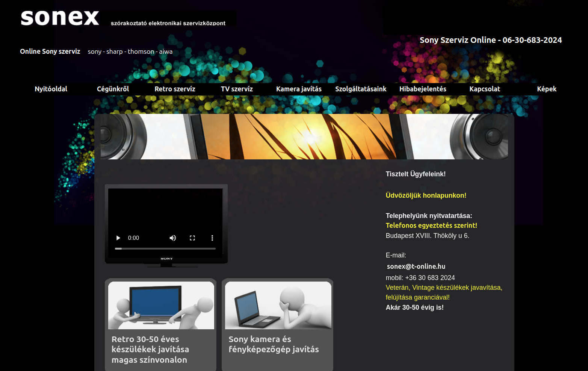
Task: Open the Szolgáltatásaink menu
Action: click(x=361, y=89)
